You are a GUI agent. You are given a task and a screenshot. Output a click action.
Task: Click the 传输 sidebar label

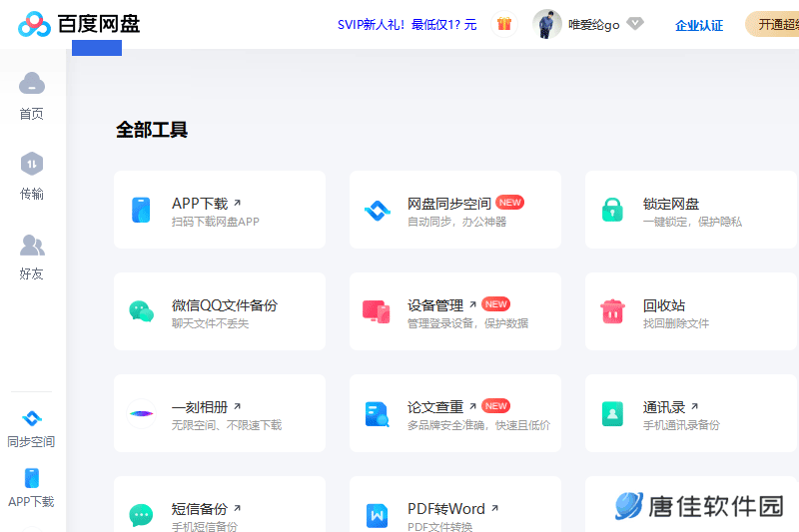[32, 194]
